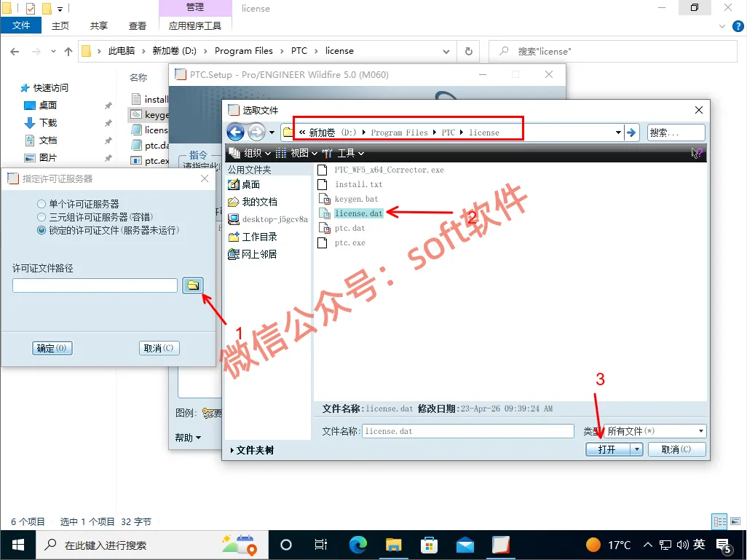Select the file ptc.dat in the dialog

[x=341, y=228]
